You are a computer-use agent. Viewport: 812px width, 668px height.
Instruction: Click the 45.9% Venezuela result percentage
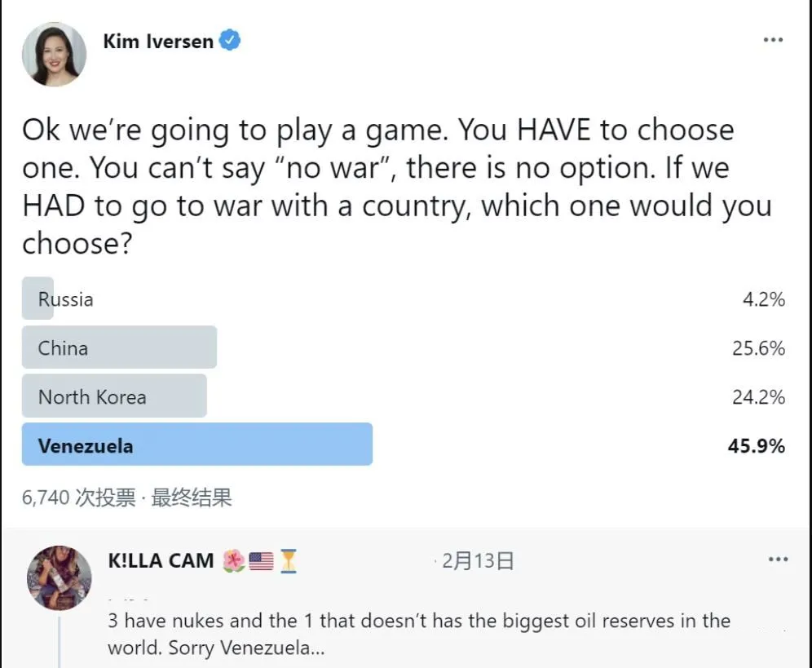pyautogui.click(x=756, y=445)
